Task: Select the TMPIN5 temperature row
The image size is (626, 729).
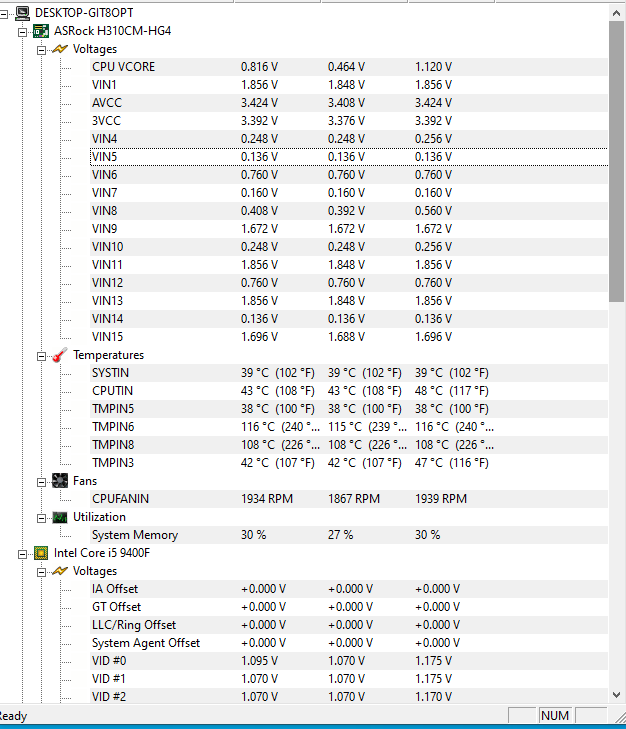Action: [x=349, y=409]
